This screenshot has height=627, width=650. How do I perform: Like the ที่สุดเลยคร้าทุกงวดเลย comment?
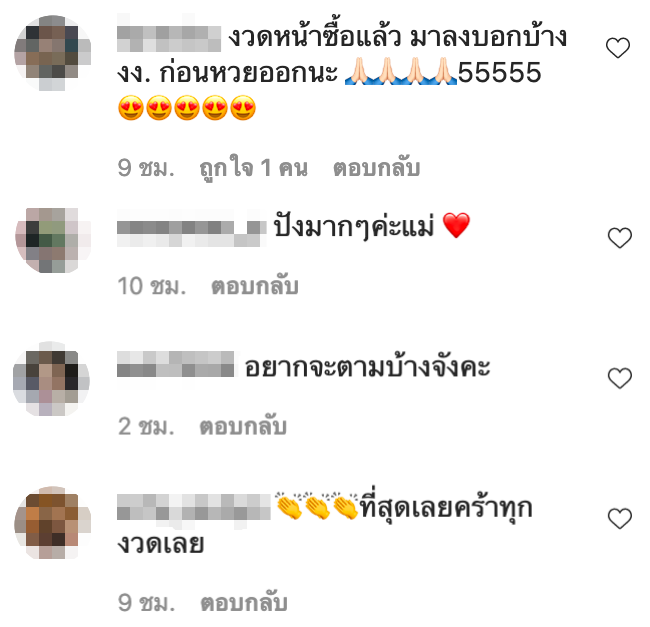(x=619, y=518)
